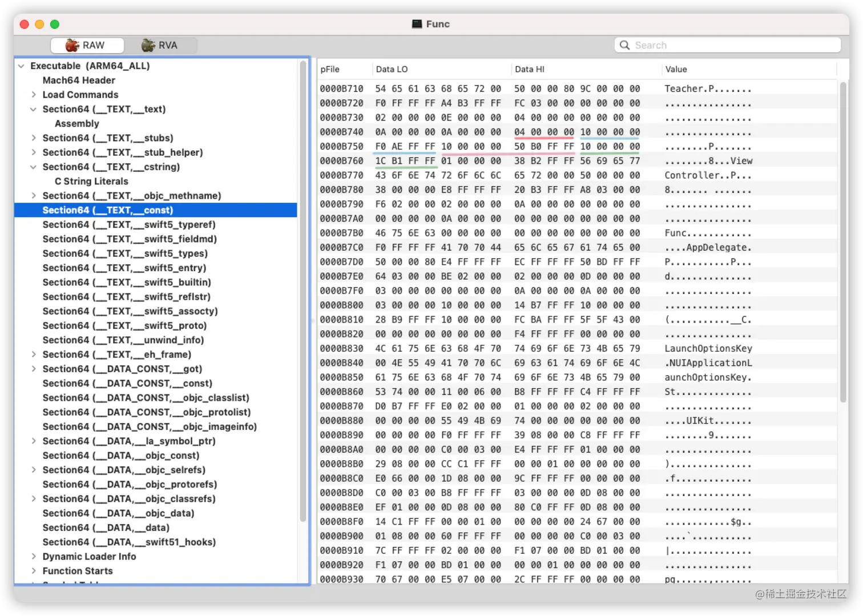Select the C String Literals item
This screenshot has height=616, width=863.
91,182
